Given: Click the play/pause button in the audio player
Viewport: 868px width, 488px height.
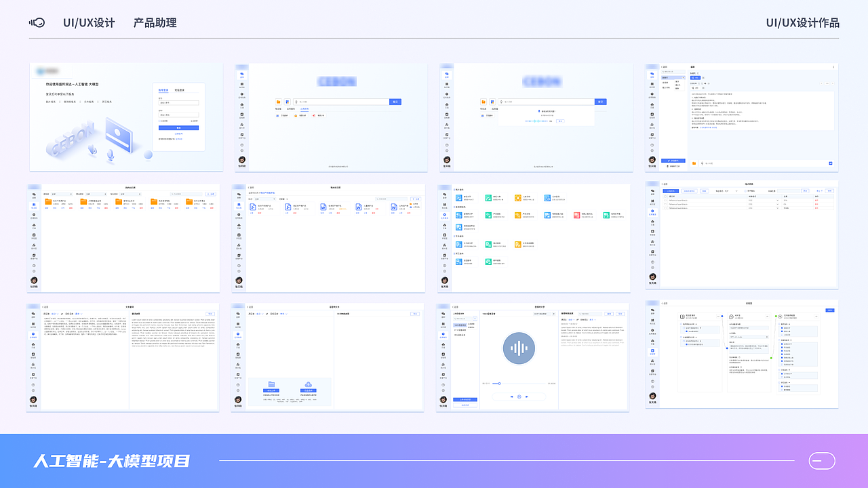Looking at the screenshot, I should 519,396.
